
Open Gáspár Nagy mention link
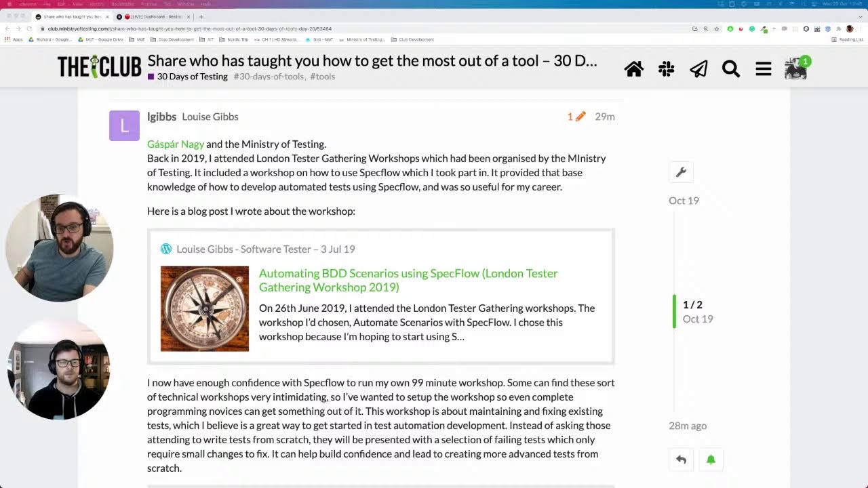[x=176, y=144]
